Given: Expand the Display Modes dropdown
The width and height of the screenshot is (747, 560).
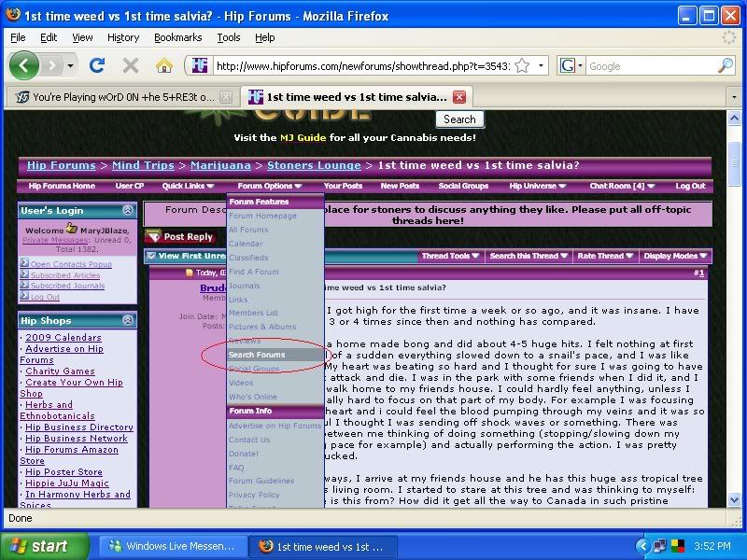Looking at the screenshot, I should 675,256.
